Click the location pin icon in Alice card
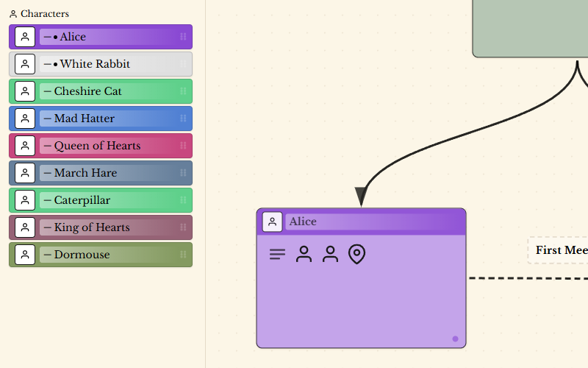Image resolution: width=588 pixels, height=368 pixels. (x=356, y=255)
